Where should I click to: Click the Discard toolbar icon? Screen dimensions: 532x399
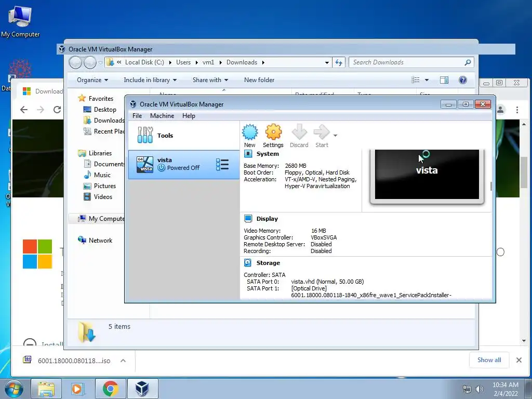pos(299,136)
